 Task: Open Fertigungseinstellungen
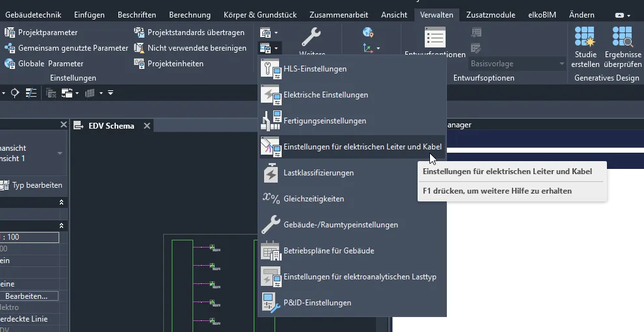(352, 121)
